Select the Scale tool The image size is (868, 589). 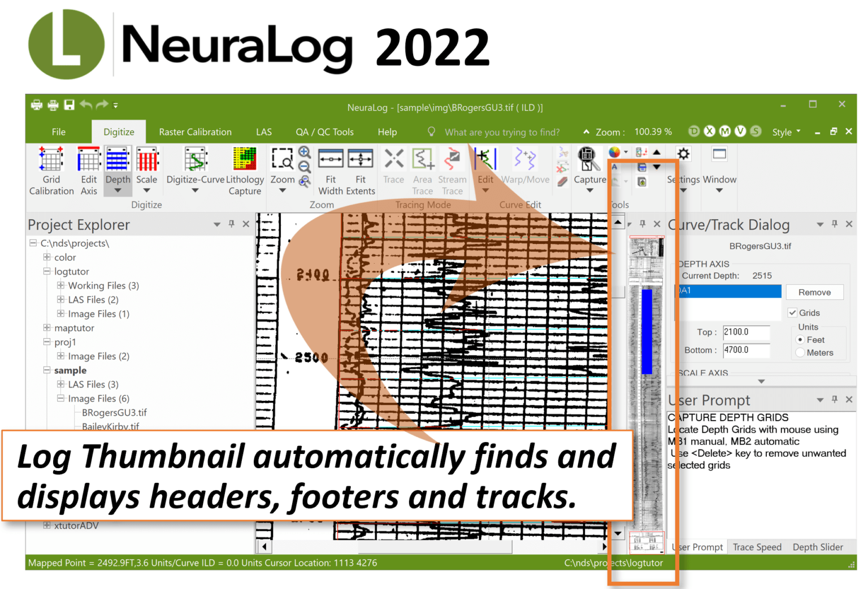coord(147,169)
